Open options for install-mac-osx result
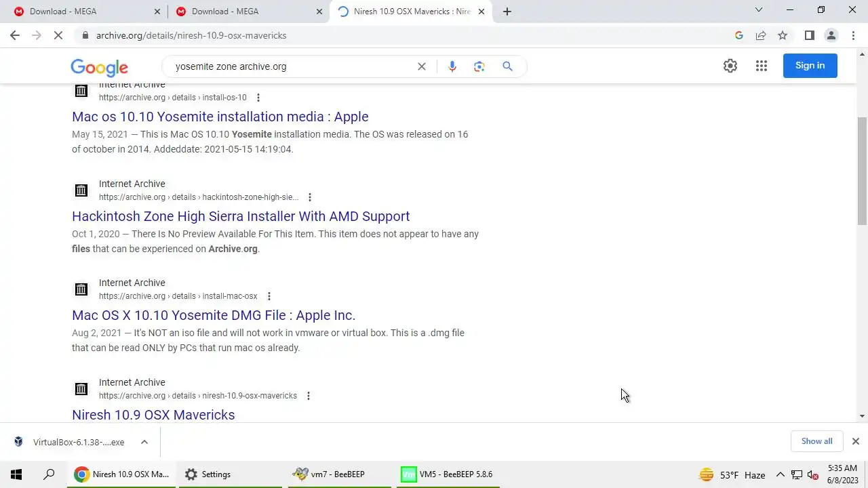The image size is (868, 488). click(269, 296)
